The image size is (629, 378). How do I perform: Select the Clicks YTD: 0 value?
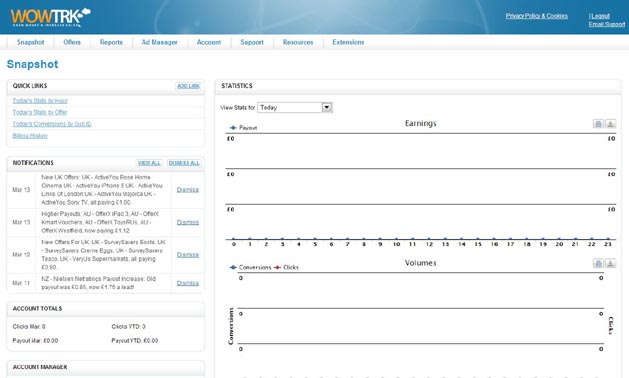point(128,327)
